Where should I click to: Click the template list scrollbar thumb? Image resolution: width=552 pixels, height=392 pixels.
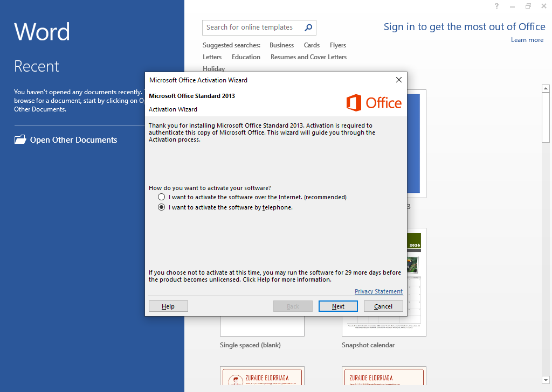[x=546, y=117]
